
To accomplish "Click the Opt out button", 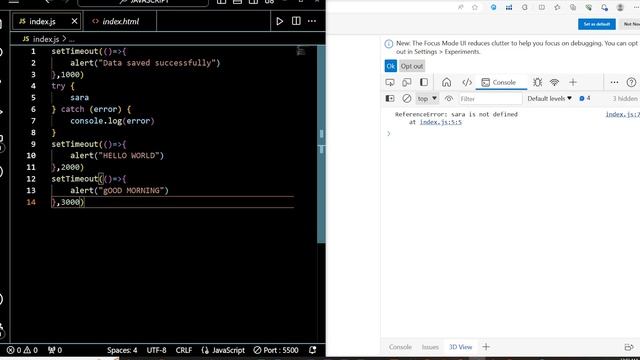I will pyautogui.click(x=411, y=66).
